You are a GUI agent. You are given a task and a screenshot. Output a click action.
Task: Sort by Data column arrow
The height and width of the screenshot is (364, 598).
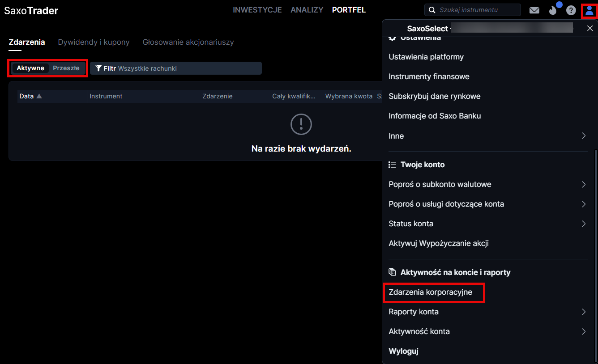(x=39, y=96)
